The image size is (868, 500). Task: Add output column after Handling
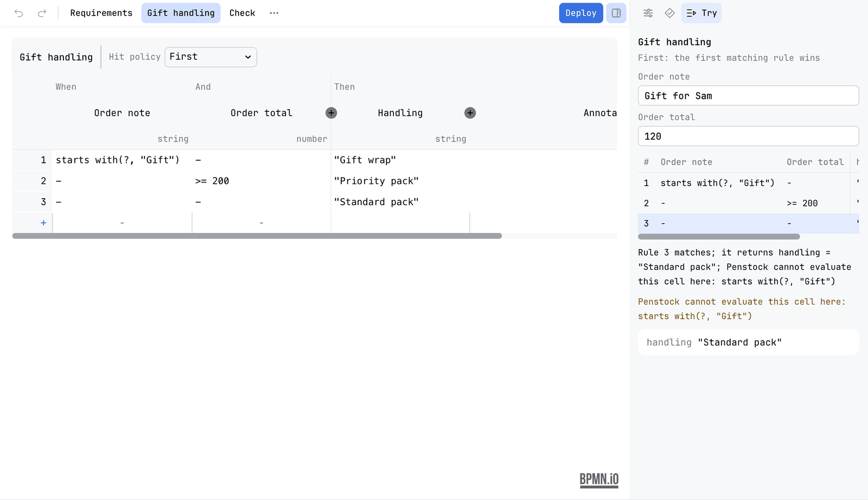click(470, 113)
